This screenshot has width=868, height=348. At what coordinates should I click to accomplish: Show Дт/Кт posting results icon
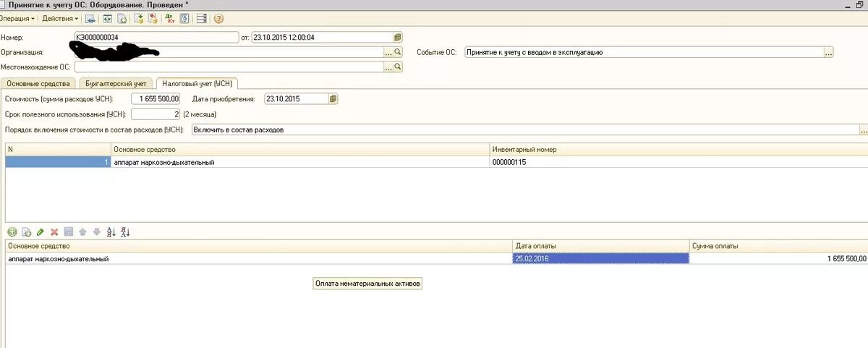point(169,18)
